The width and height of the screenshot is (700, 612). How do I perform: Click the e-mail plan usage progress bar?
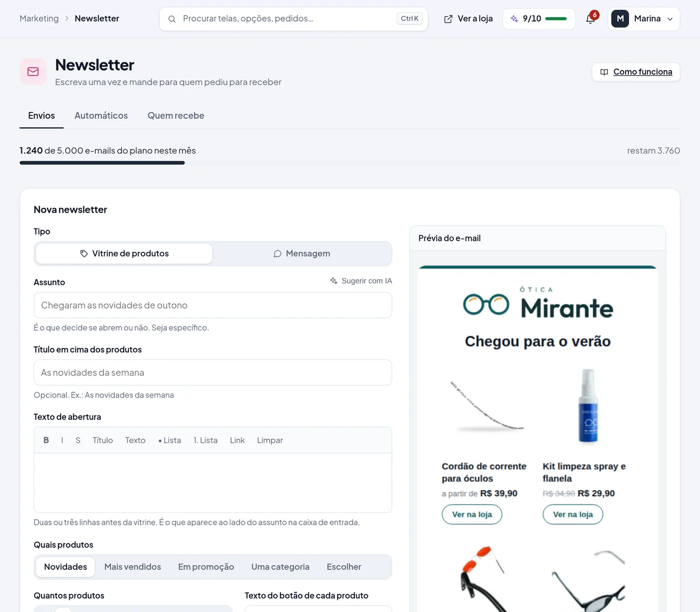click(x=350, y=163)
